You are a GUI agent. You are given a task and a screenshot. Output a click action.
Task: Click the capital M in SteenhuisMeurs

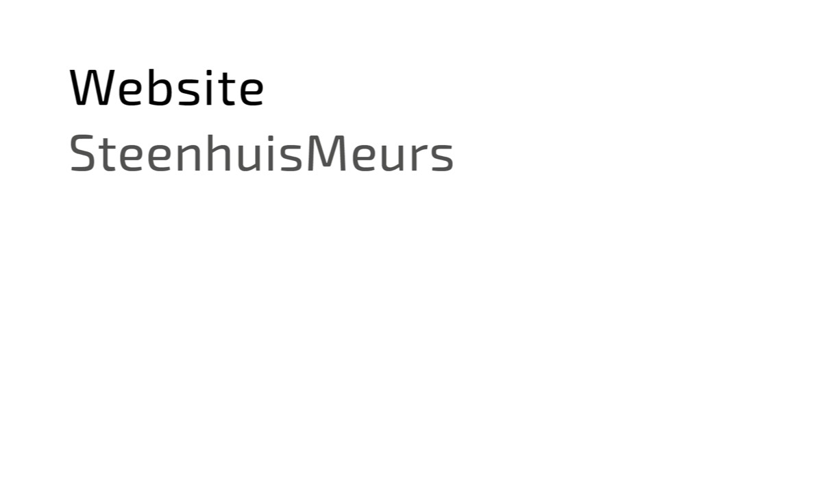pos(328,153)
